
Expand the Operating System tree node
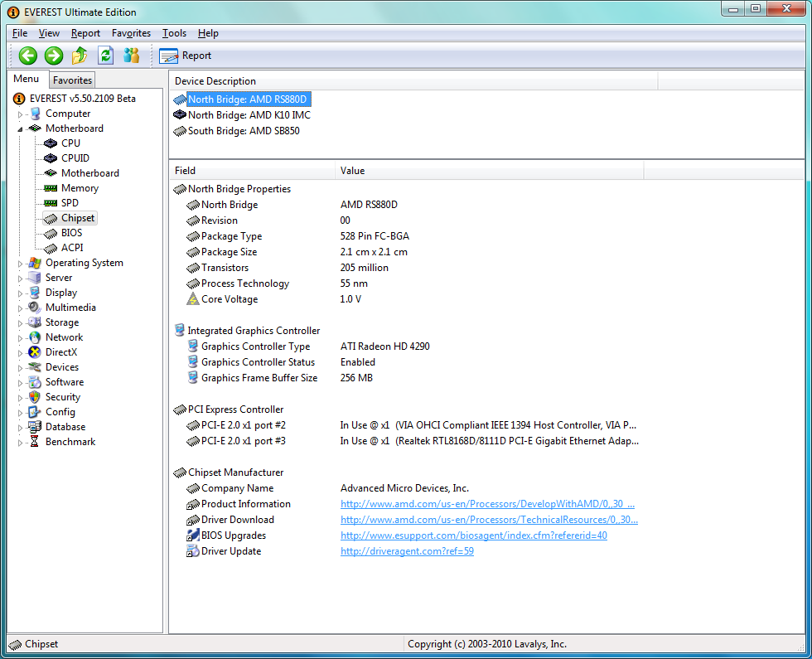pyautogui.click(x=20, y=264)
